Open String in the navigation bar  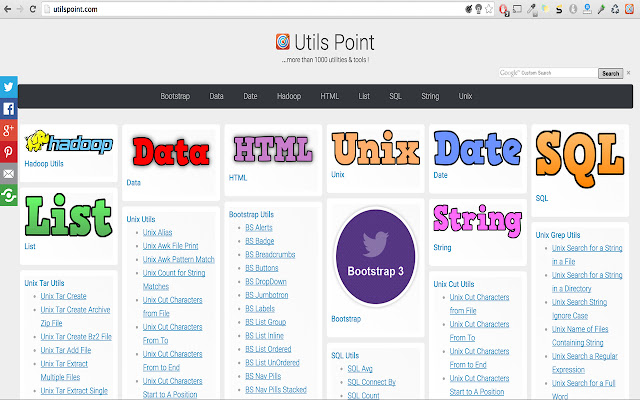(x=430, y=96)
